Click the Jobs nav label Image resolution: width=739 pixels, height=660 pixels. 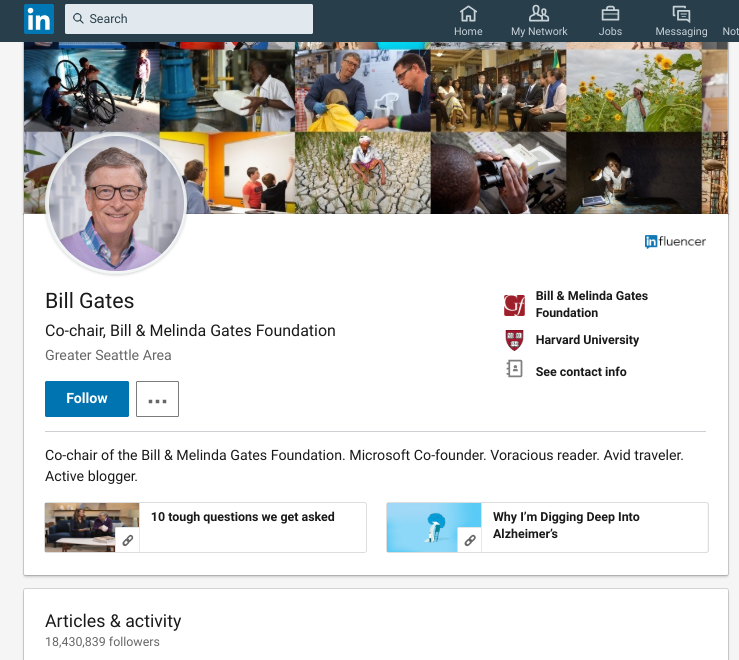tap(610, 32)
